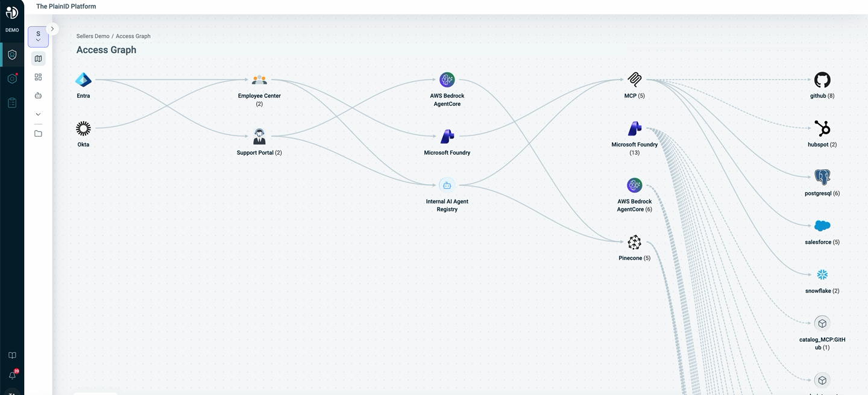Select the github (8) node icon
Image resolution: width=868 pixels, height=395 pixels.
(822, 79)
